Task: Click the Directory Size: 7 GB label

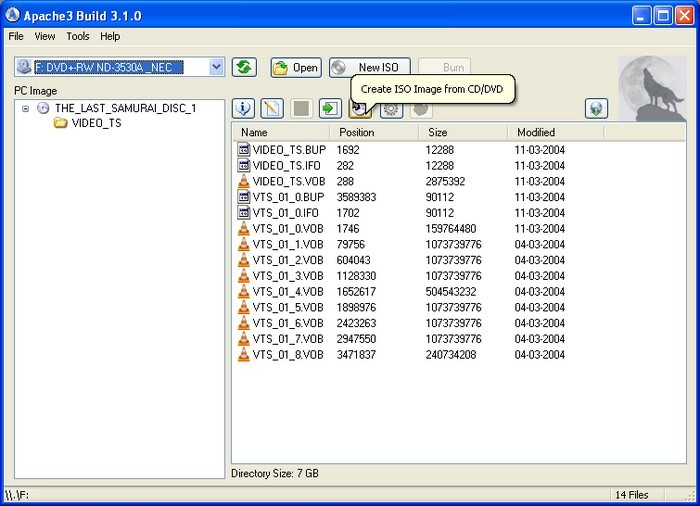Action: [x=275, y=473]
